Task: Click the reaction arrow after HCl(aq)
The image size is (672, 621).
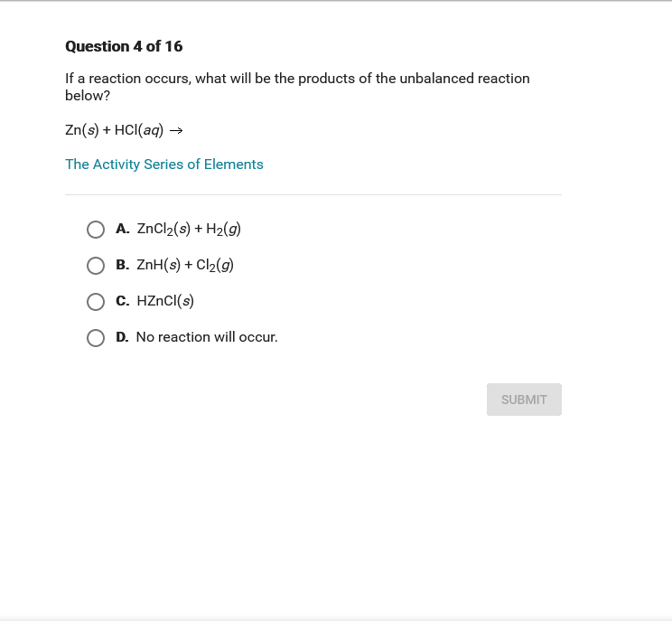Action: click(177, 131)
